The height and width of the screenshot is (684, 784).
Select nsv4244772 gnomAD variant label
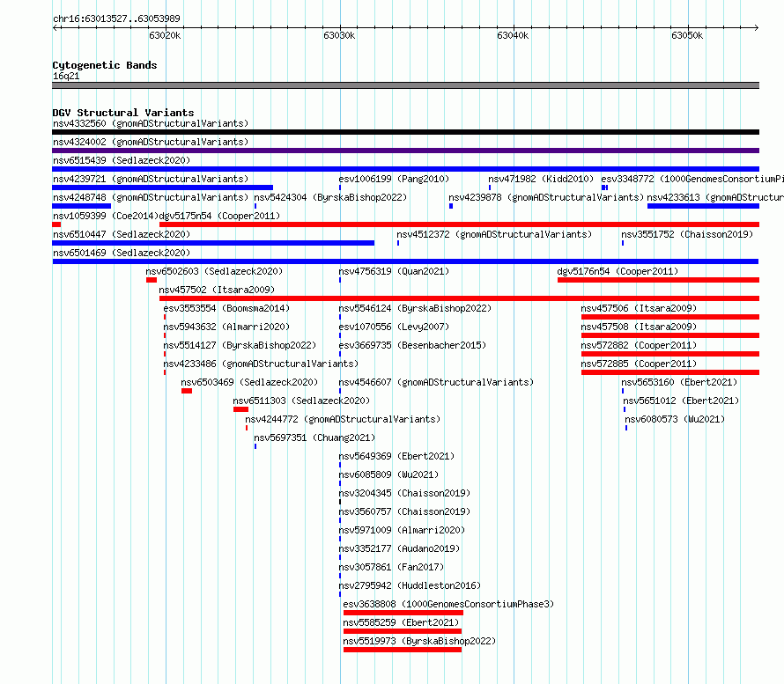click(343, 419)
